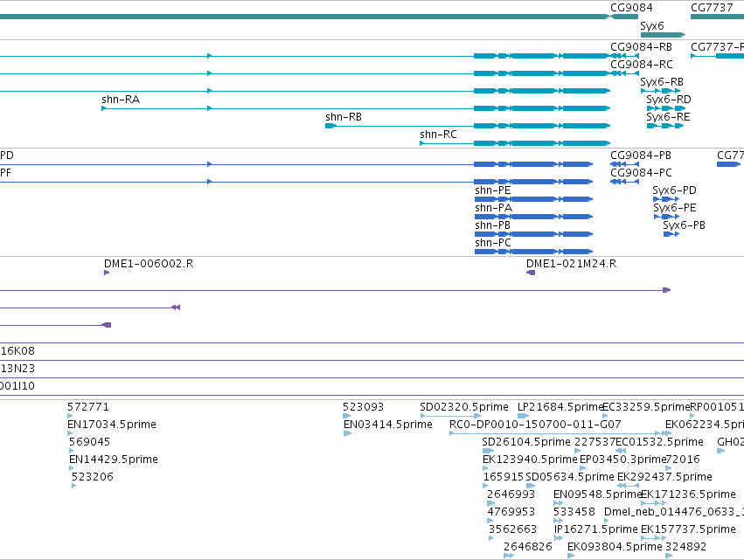Select the shn-RC transcript label

(x=438, y=135)
